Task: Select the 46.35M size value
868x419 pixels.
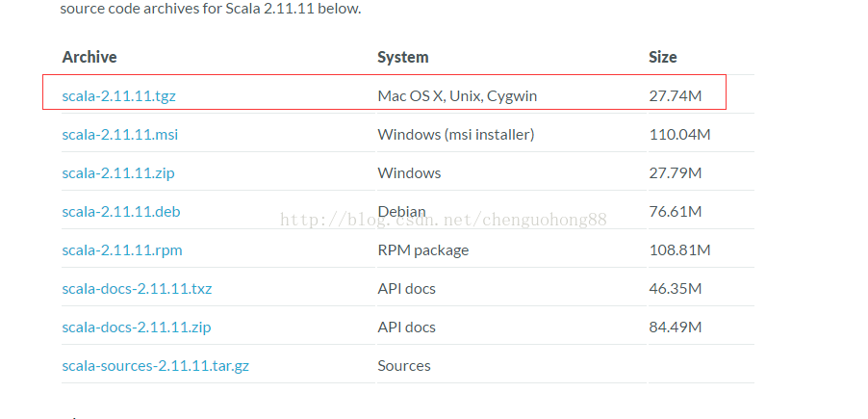Action: (676, 289)
